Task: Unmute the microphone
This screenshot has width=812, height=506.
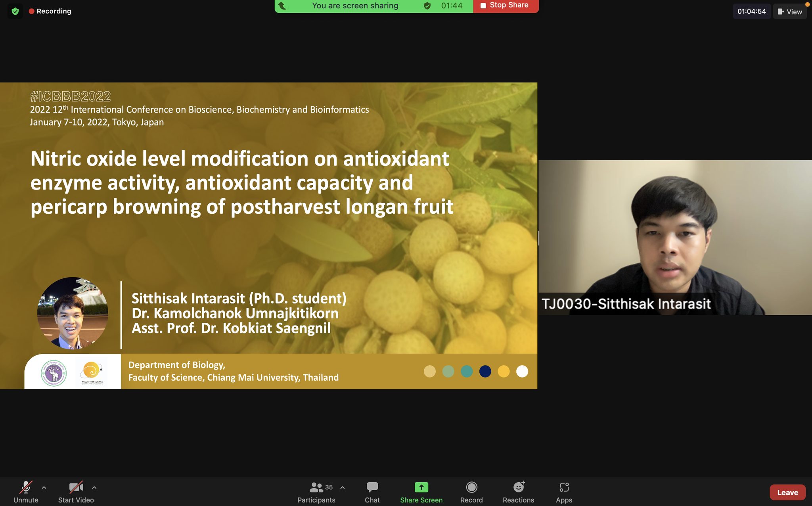Action: click(26, 487)
